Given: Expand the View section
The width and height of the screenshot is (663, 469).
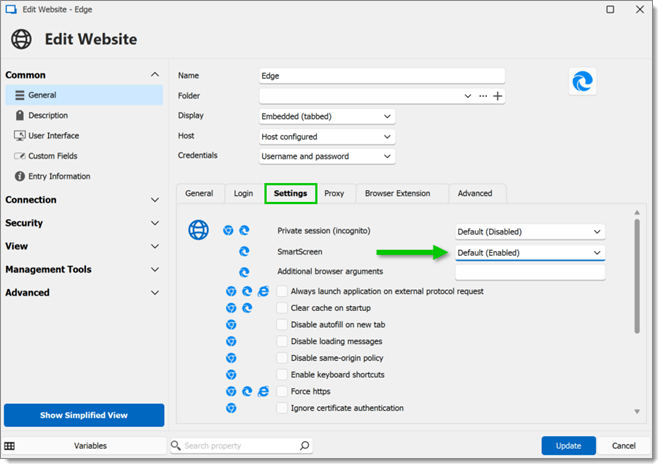Looking at the screenshot, I should pos(155,247).
